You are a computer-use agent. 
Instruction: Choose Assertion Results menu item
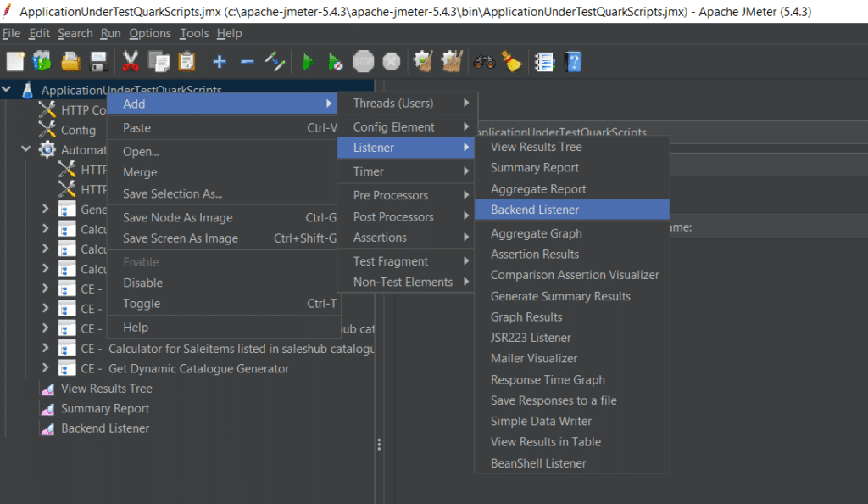[572, 255]
